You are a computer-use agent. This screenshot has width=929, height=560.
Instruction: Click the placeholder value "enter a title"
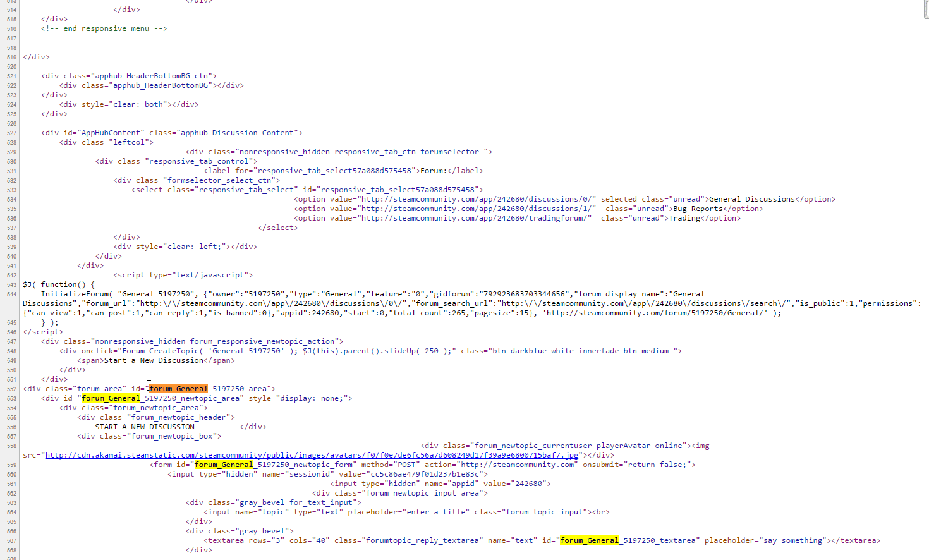tap(435, 512)
